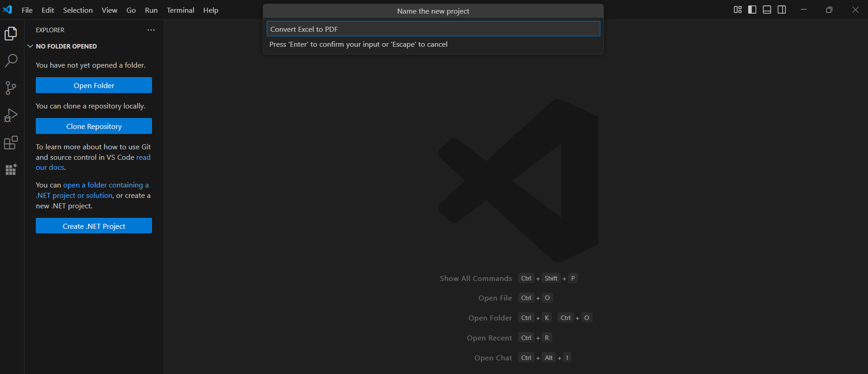868x374 pixels.
Task: Open the Explorer view in activity bar
Action: pos(11,34)
